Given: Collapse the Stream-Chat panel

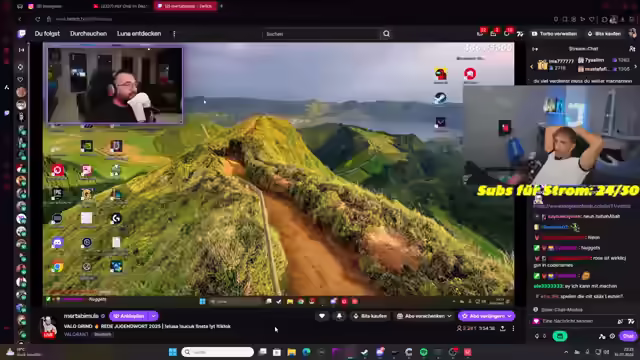Looking at the screenshot, I should pyautogui.click(x=535, y=49).
